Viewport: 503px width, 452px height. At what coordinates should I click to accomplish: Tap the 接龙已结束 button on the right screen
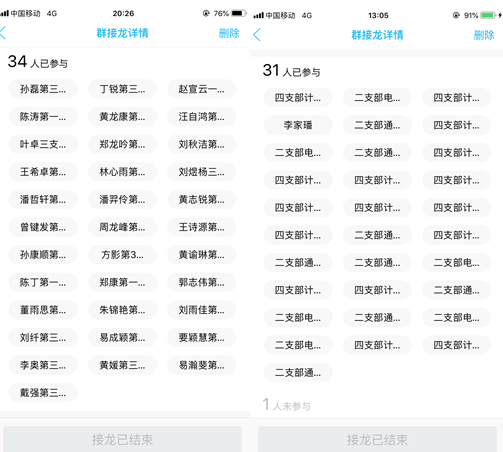pos(377,439)
